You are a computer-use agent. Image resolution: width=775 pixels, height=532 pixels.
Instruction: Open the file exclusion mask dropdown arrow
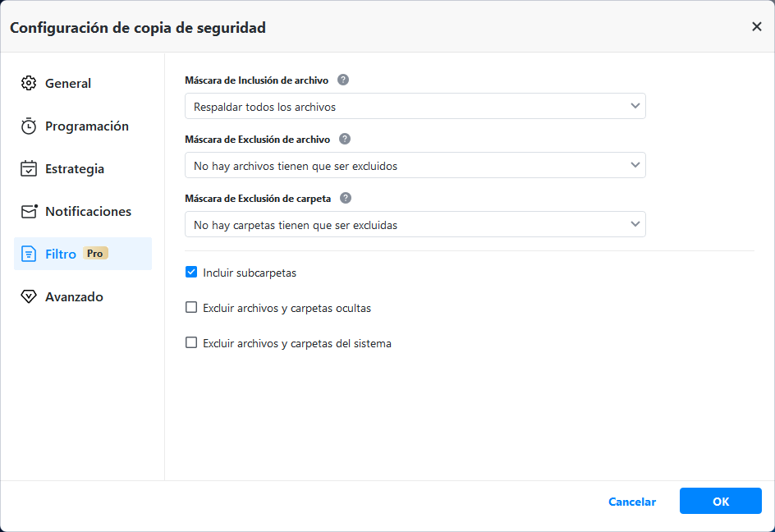[635, 165]
